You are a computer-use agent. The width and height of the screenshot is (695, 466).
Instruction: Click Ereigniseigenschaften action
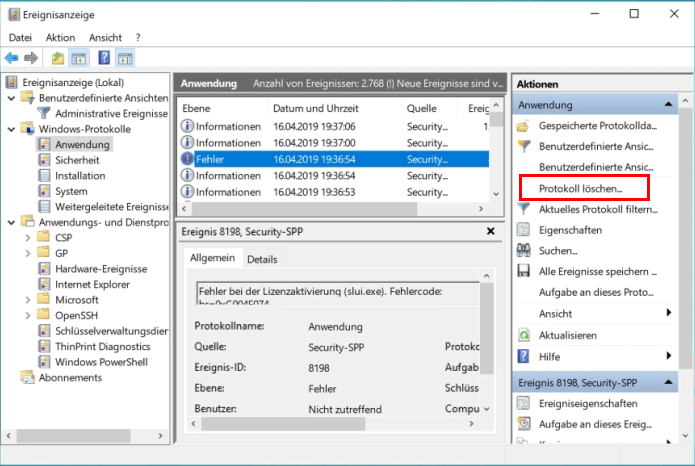tap(588, 403)
